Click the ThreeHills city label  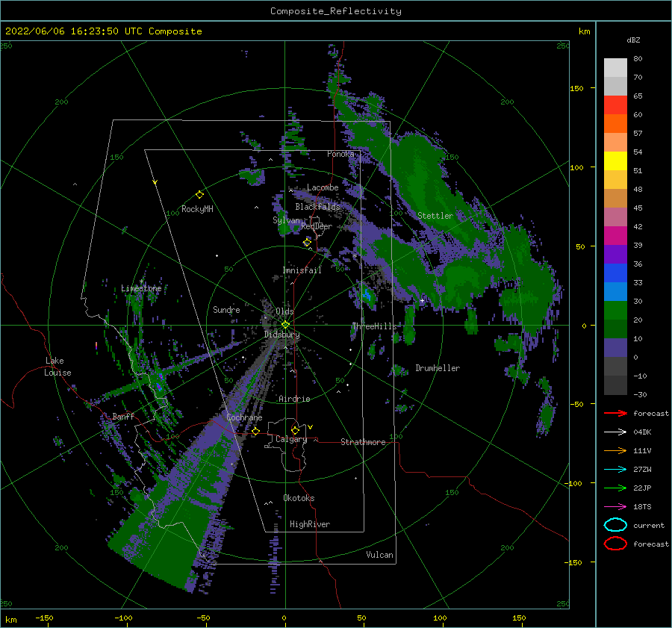click(375, 326)
